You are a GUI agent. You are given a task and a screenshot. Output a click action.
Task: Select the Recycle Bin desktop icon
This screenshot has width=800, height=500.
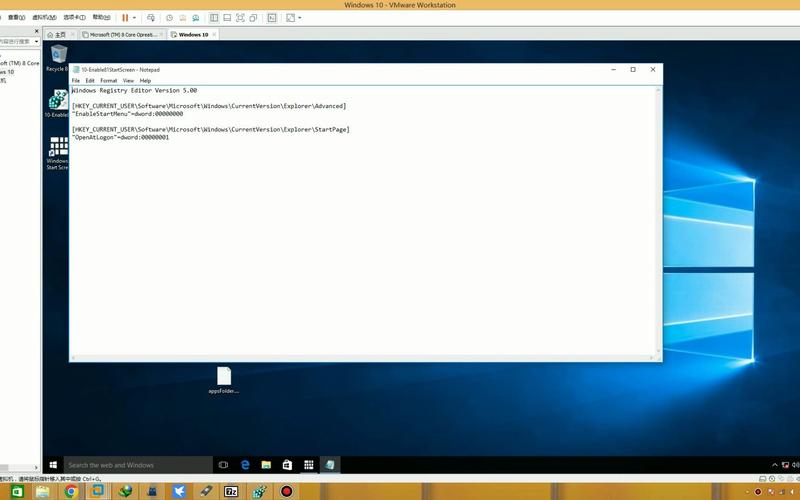coord(57,58)
